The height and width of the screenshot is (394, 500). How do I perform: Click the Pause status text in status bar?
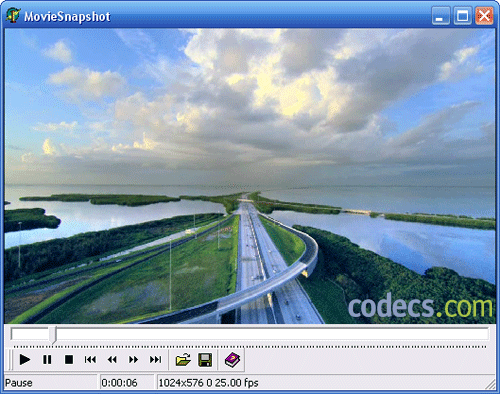point(19,383)
